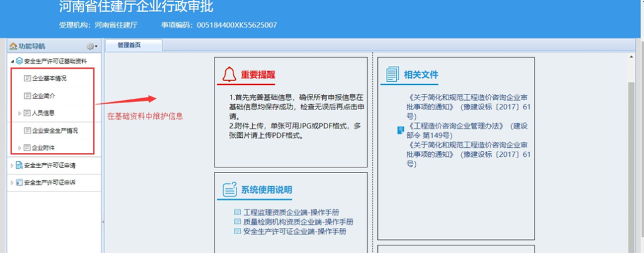Click the 功能导航 panel header text
This screenshot has height=253, width=644.
pos(31,47)
